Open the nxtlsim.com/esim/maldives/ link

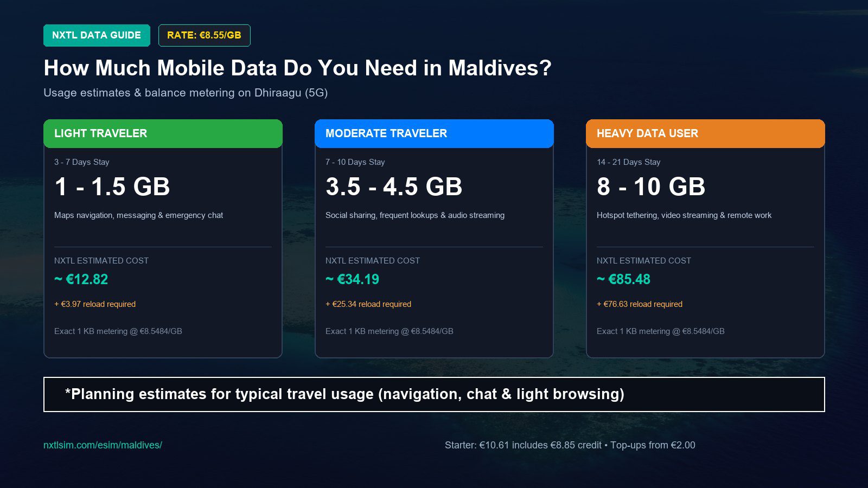[103, 445]
